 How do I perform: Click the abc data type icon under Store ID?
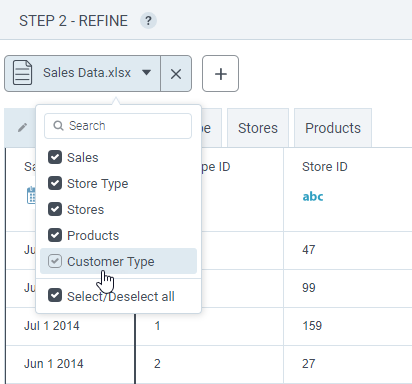[313, 196]
